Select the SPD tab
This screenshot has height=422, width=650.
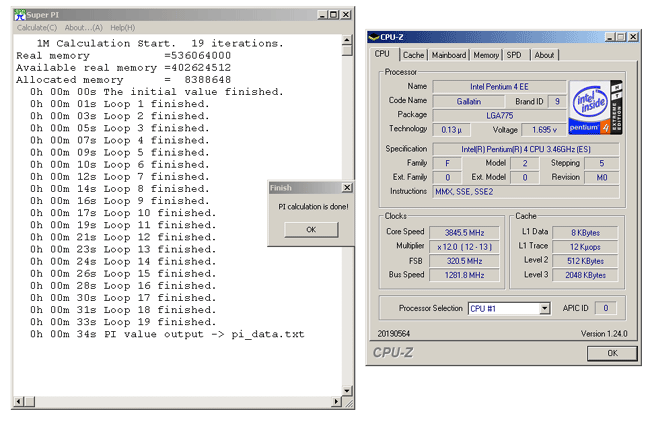(x=514, y=55)
